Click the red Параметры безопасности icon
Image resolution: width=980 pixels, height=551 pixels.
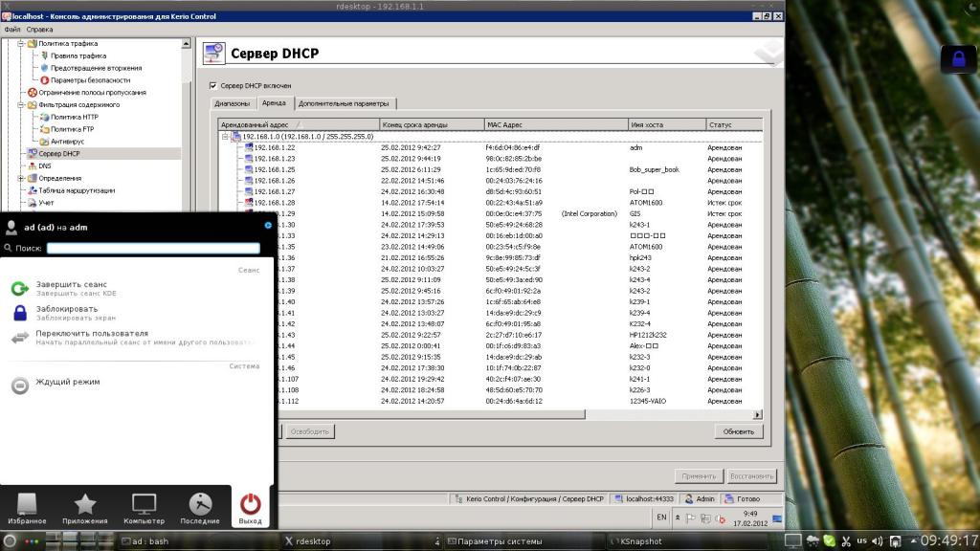point(44,80)
